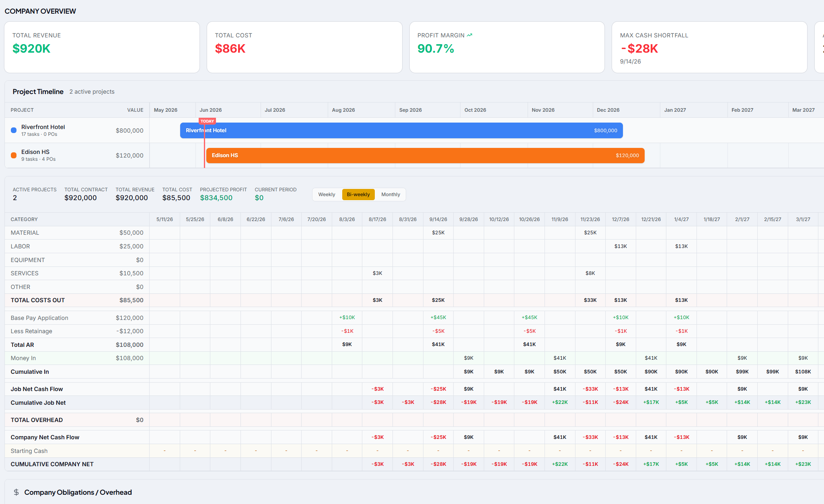Click the Sep 2026 timeline month header
The height and width of the screenshot is (504, 824).
coord(410,110)
